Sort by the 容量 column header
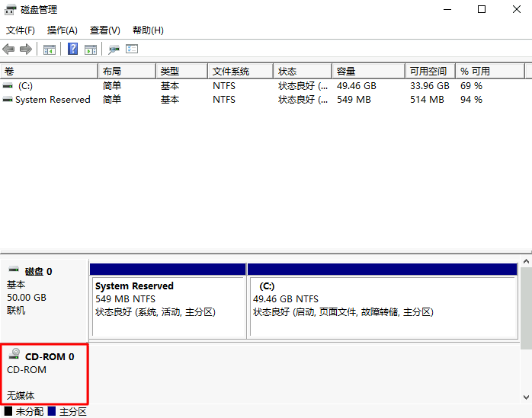Viewport: 532px width, 418px height. click(368, 72)
